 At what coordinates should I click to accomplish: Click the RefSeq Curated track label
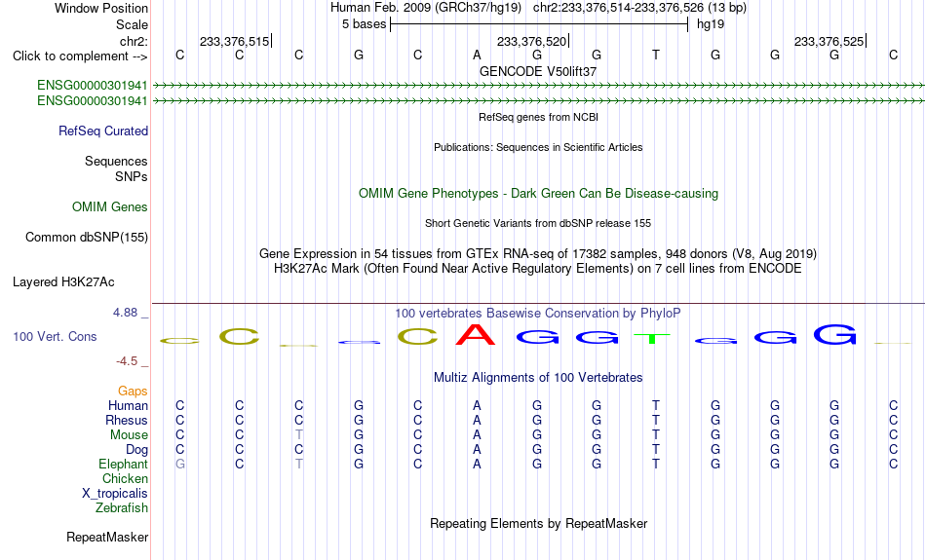102,131
